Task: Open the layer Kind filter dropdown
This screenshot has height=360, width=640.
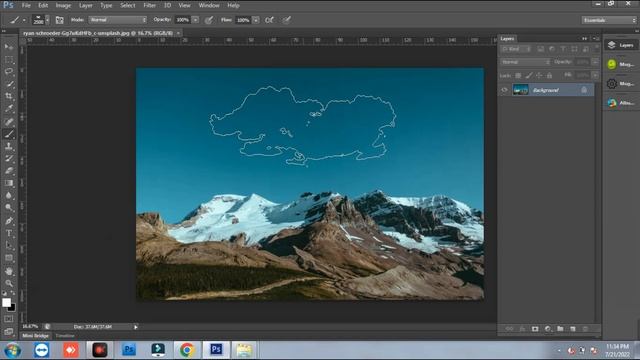Action: click(516, 49)
